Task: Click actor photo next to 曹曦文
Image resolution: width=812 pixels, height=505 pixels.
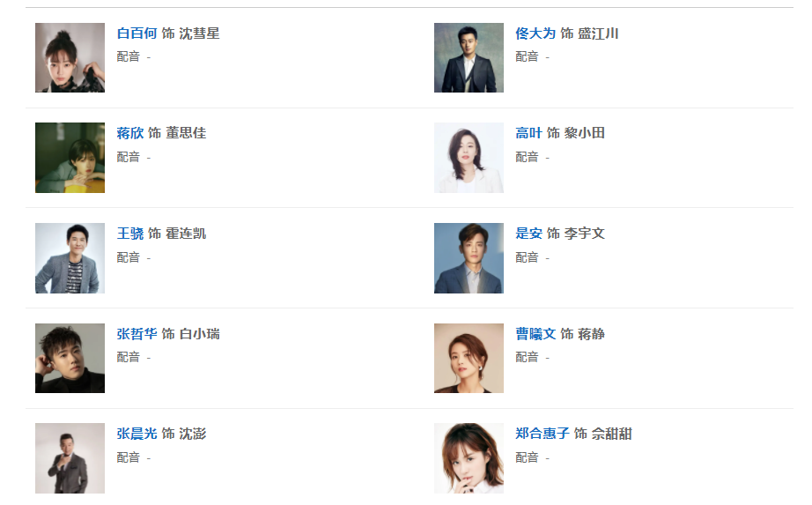Action: coord(469,358)
